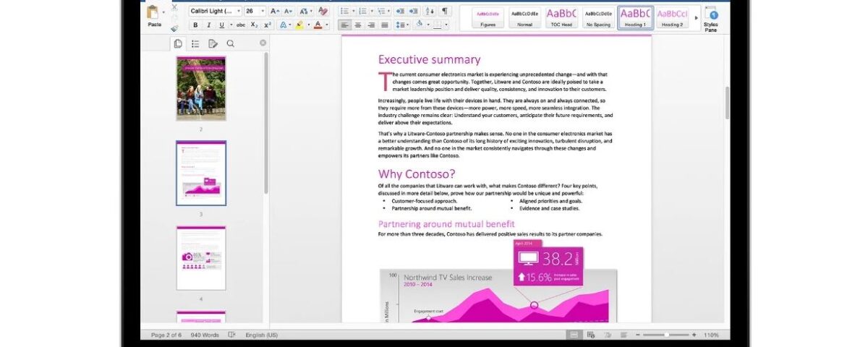Select the Format Painter brush icon
This screenshot has width=868, height=347.
point(174,27)
